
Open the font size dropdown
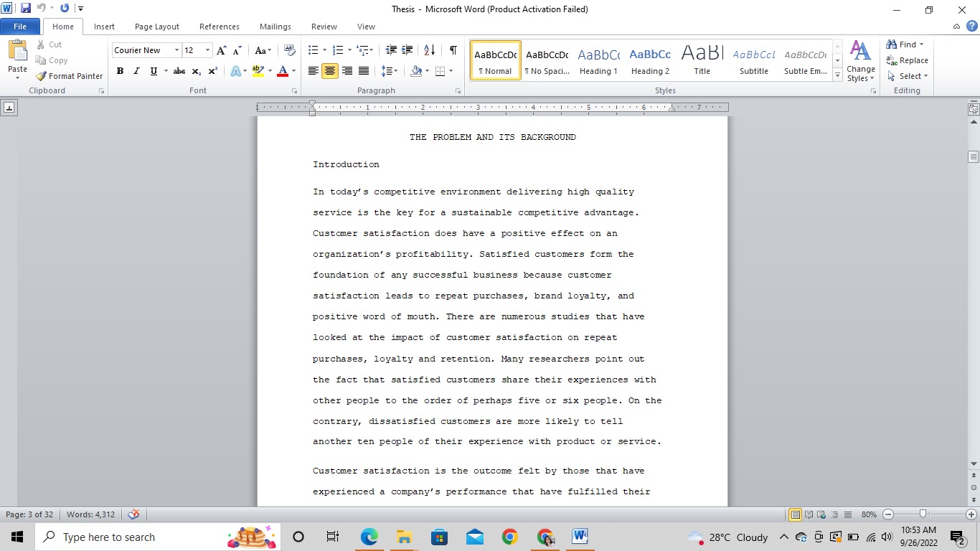click(208, 50)
